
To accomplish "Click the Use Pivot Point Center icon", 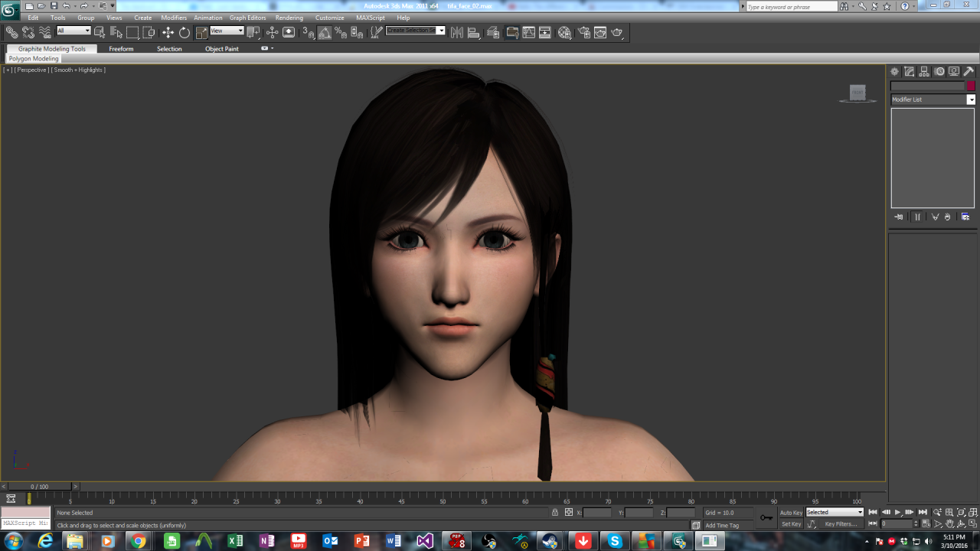I will pos(253,32).
